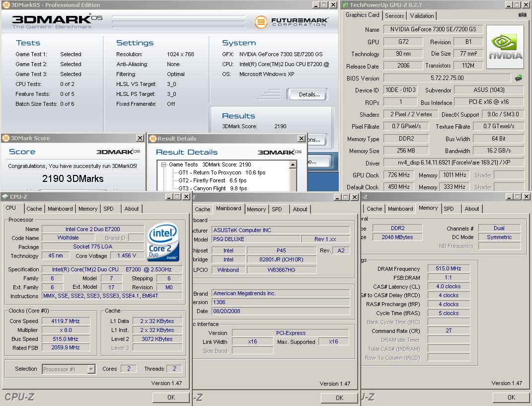Click the 3DMark Score window title icon
The width and height of the screenshot is (532, 406).
tap(5, 138)
